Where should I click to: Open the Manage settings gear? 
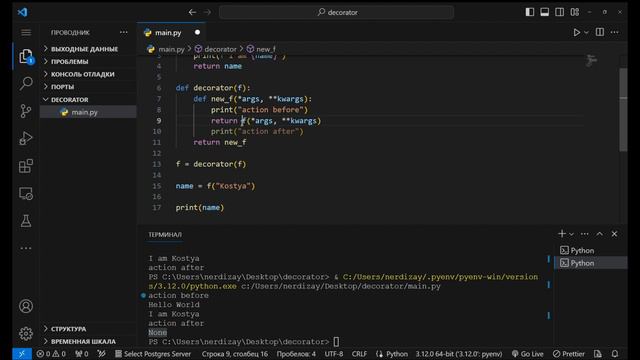click(26, 333)
